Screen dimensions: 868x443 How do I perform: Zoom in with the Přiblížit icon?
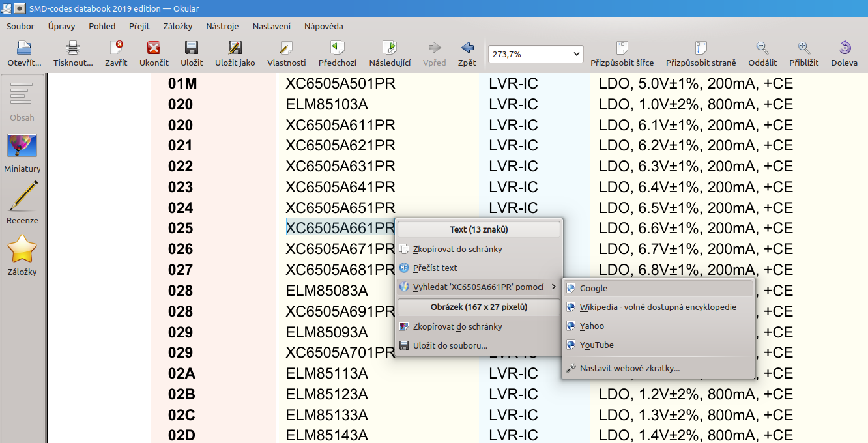803,48
